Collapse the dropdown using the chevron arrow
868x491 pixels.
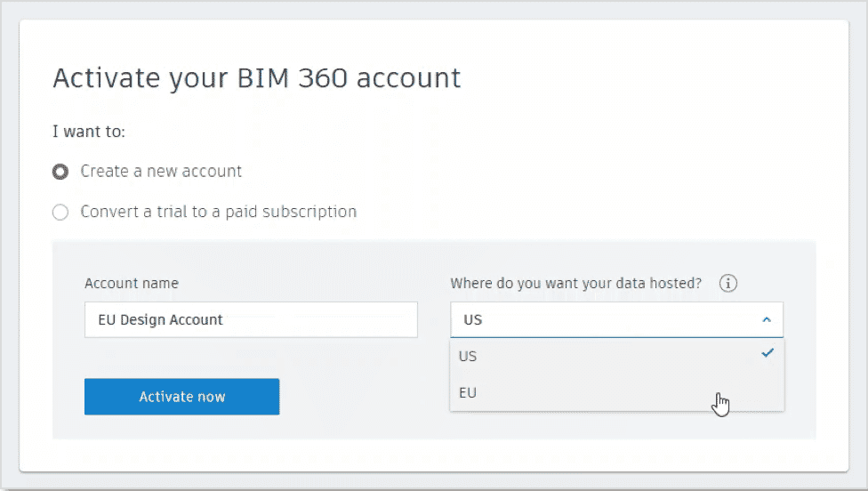pyautogui.click(x=767, y=320)
